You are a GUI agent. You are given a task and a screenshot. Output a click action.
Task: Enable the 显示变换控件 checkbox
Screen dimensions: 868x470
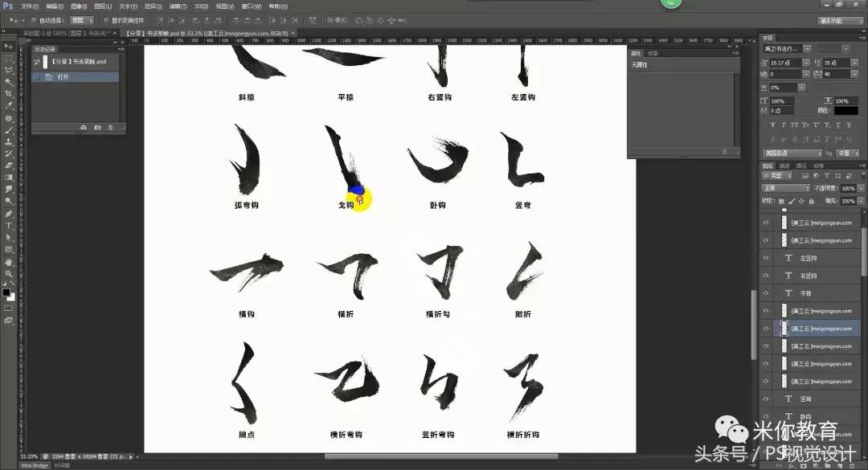point(105,20)
